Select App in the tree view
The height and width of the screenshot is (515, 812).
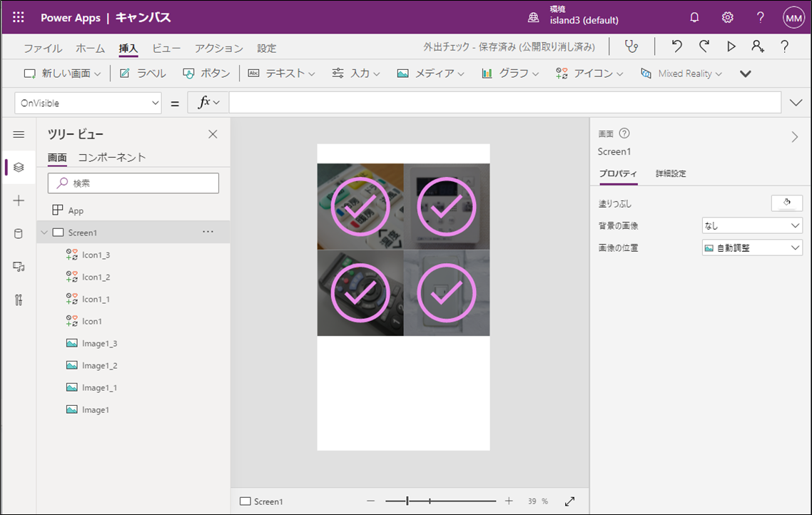tap(76, 210)
